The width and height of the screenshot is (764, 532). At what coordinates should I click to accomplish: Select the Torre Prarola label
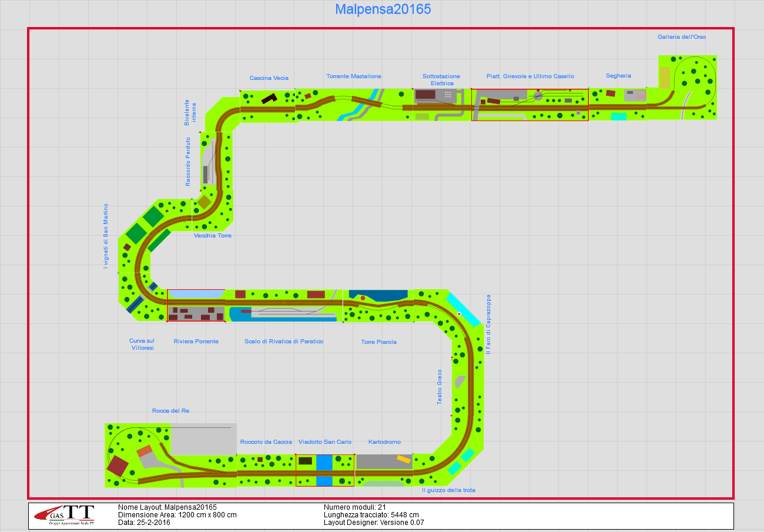tap(378, 342)
